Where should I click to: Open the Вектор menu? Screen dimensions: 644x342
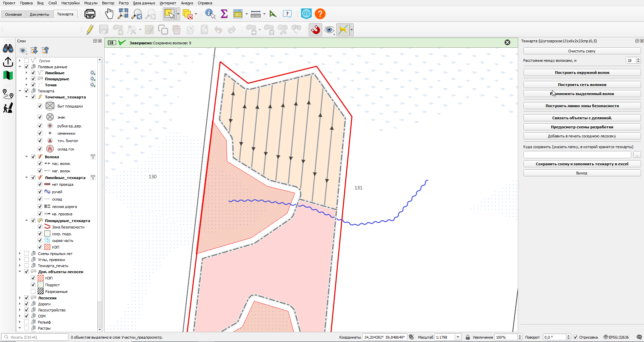click(x=108, y=3)
